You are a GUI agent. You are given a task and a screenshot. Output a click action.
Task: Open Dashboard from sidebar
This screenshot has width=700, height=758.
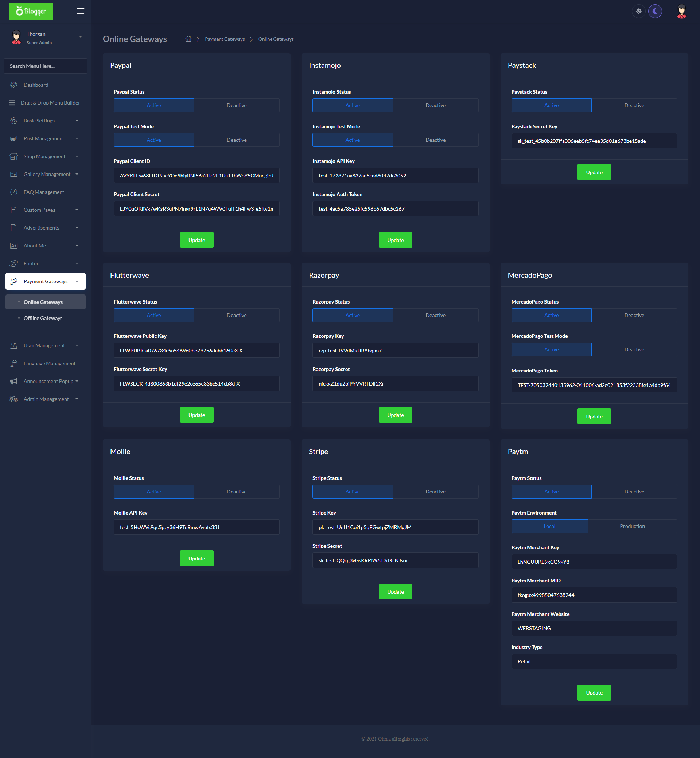pyautogui.click(x=36, y=85)
